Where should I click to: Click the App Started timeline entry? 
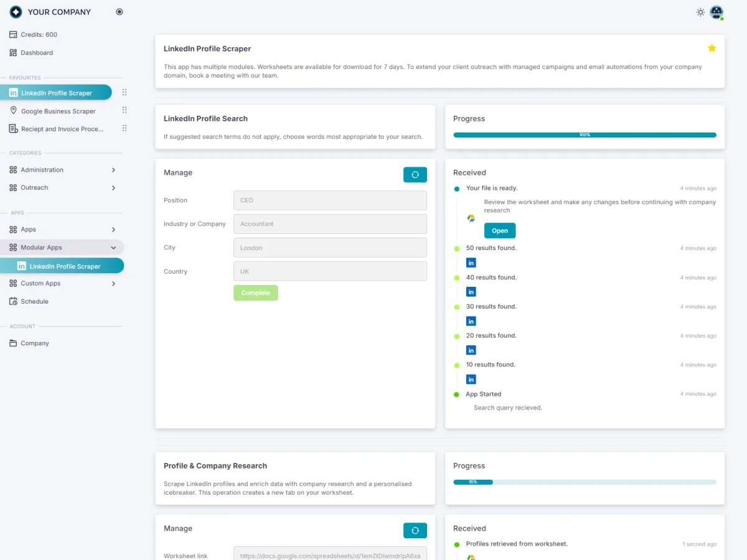click(483, 394)
